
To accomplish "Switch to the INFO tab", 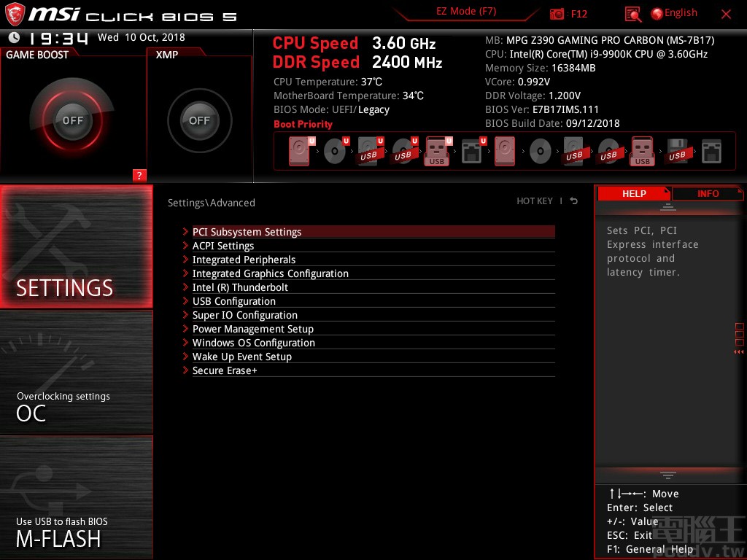I will 708,193.
